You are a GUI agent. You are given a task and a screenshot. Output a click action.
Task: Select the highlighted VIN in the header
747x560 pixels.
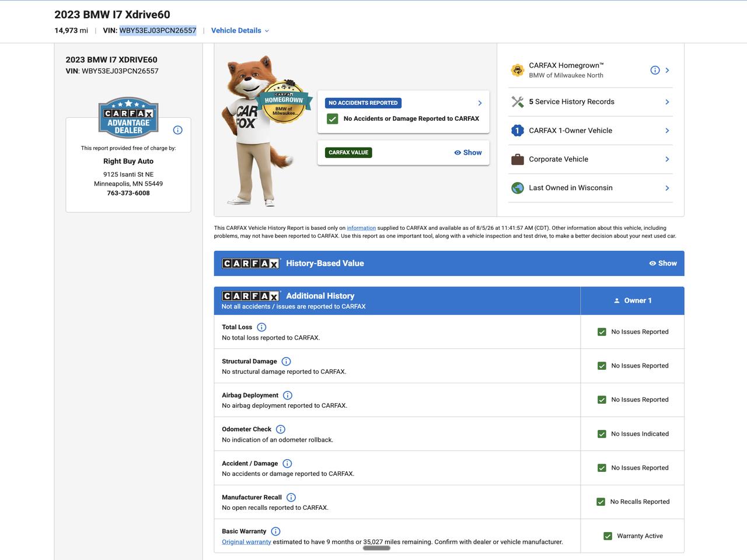[158, 30]
